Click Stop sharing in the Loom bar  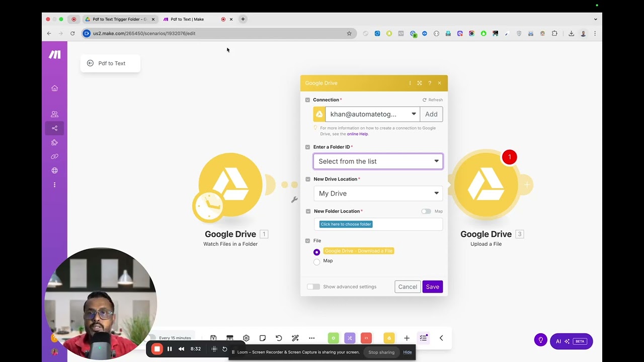click(x=381, y=352)
